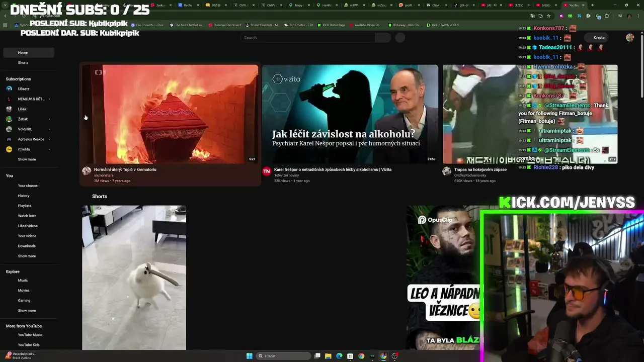Click the browser back arrow
The image size is (644, 362).
6,16
